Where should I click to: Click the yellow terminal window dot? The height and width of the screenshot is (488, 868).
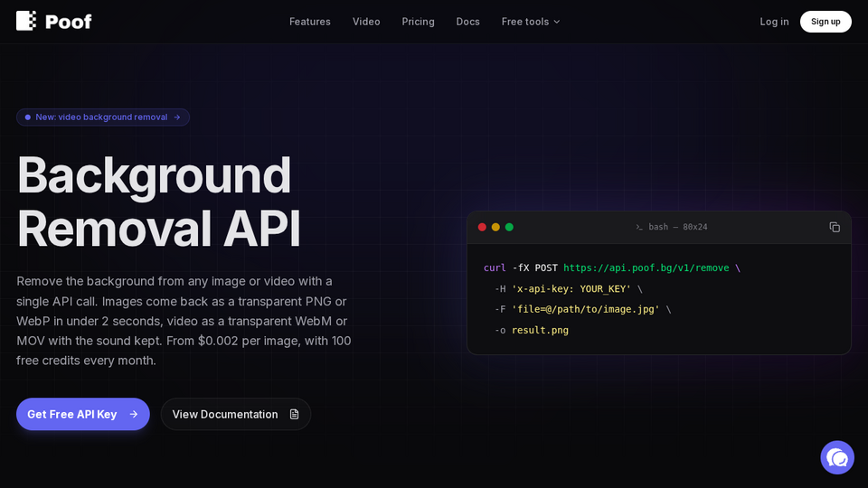click(x=495, y=228)
